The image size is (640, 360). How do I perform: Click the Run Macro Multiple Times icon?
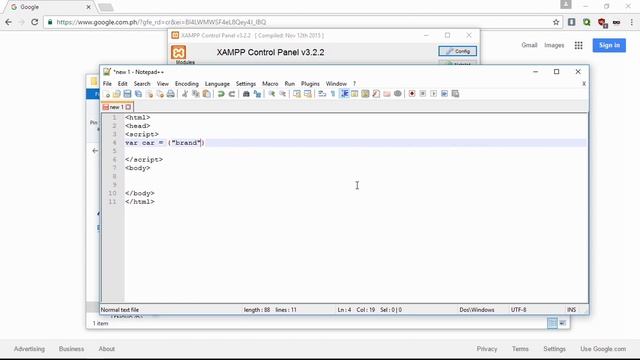[x=444, y=94]
